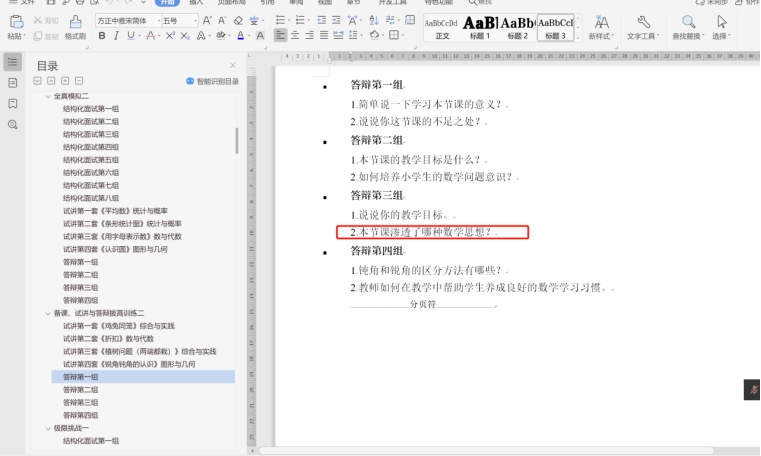Switch to the 开始 ribbon tab
The width and height of the screenshot is (761, 456).
166,3
